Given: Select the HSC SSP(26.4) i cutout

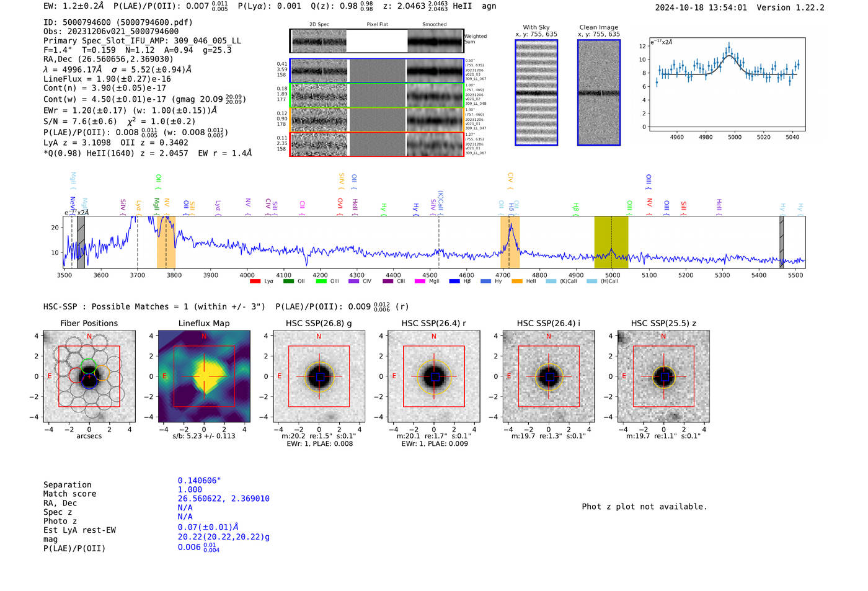Looking at the screenshot, I should [x=549, y=376].
